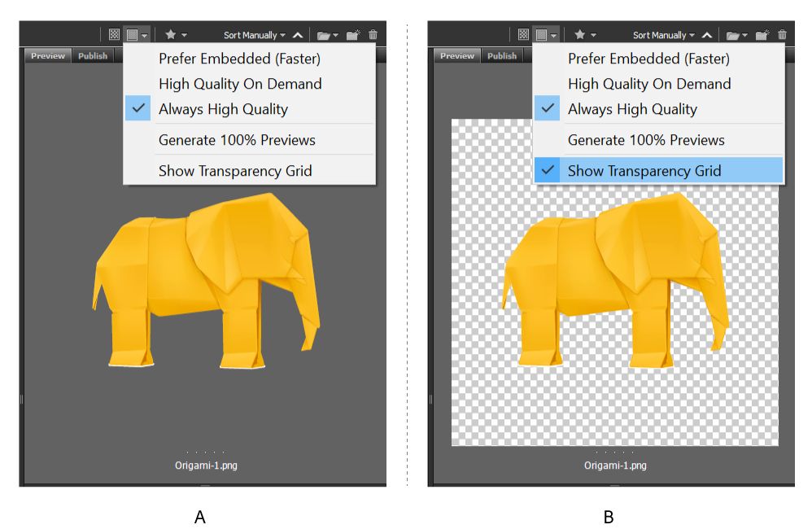Choose High Quality On Demand in panel A
The image size is (812, 529).
pos(250,83)
